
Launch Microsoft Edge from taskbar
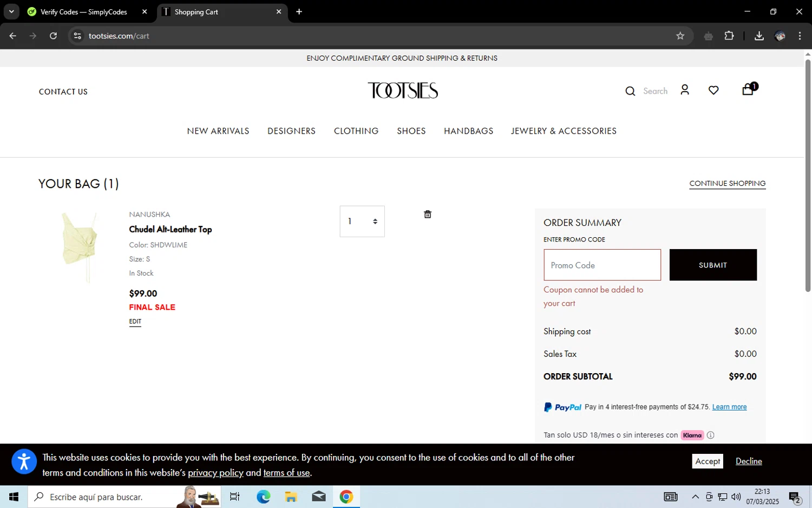[x=264, y=497]
